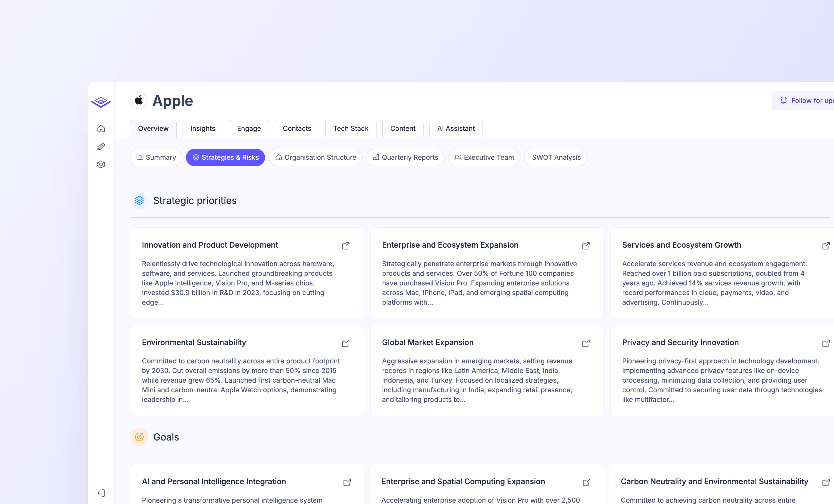The height and width of the screenshot is (504, 834).
Task: Click Privacy and Security Innovation card title
Action: [x=680, y=342]
